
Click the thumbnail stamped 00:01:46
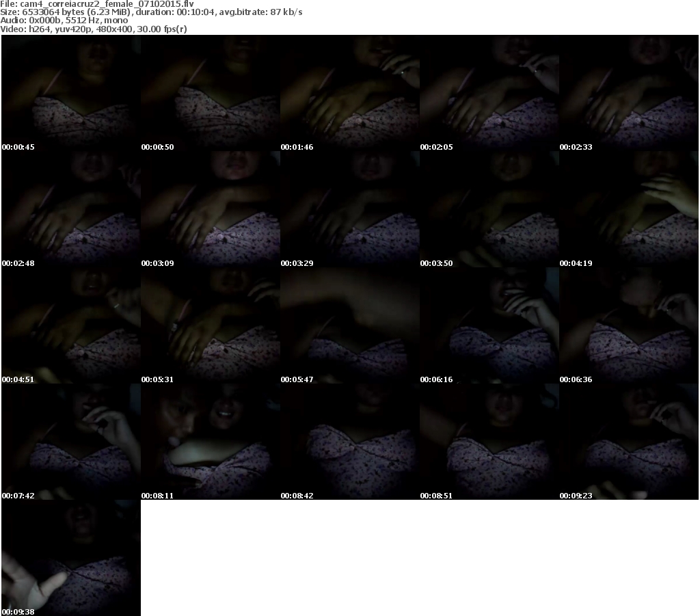pos(350,93)
